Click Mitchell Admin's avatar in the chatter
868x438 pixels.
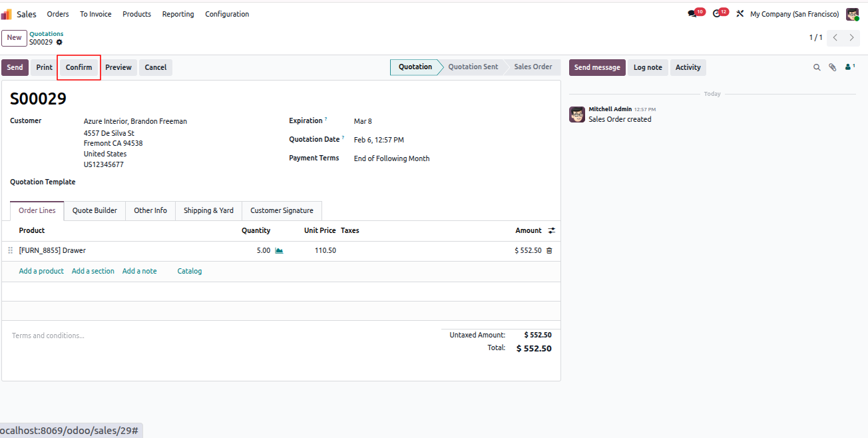pyautogui.click(x=577, y=114)
